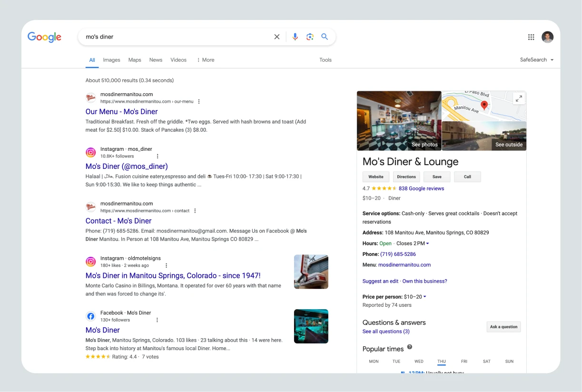
Task: Open the Google apps grid icon
Action: [531, 37]
